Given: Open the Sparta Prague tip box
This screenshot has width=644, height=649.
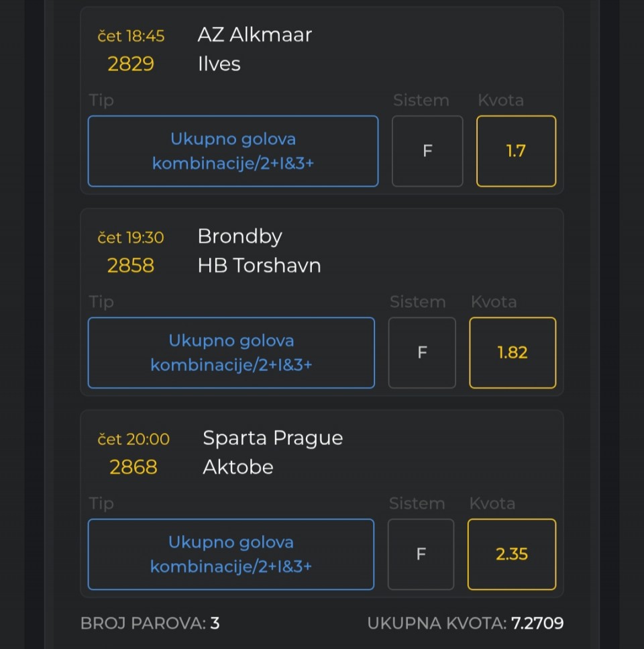Looking at the screenshot, I should (x=231, y=554).
